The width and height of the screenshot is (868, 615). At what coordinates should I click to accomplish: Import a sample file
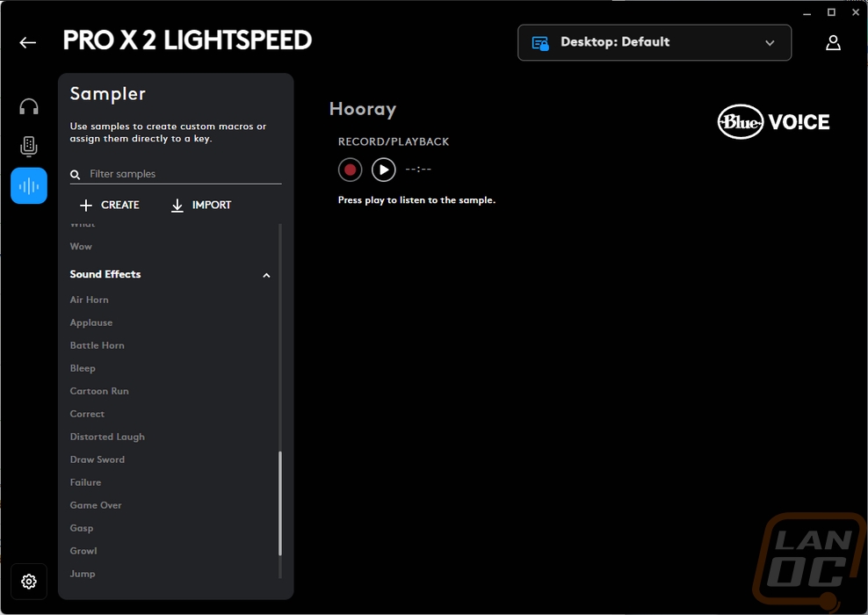click(201, 206)
